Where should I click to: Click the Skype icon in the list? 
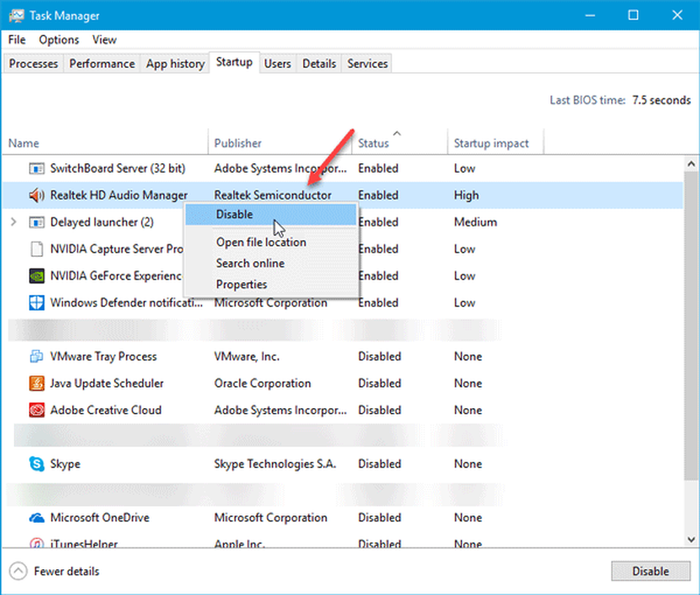[36, 464]
